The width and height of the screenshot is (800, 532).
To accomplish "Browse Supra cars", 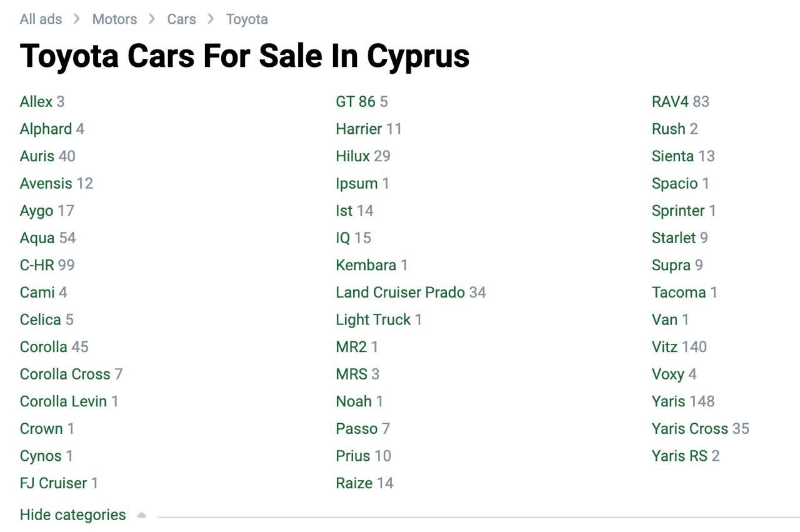I will (x=671, y=265).
